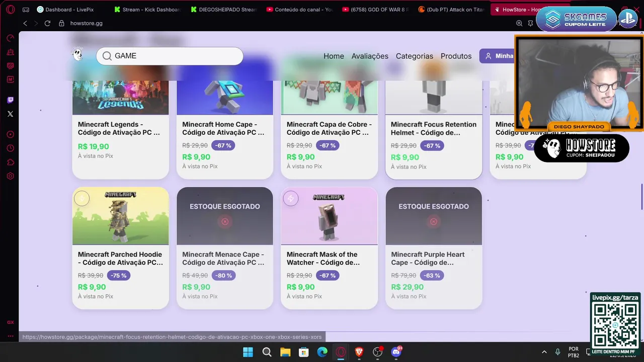This screenshot has height=362, width=644.
Task: Switch to DIEGOSHEIPADO Stream tab
Action: click(224, 10)
